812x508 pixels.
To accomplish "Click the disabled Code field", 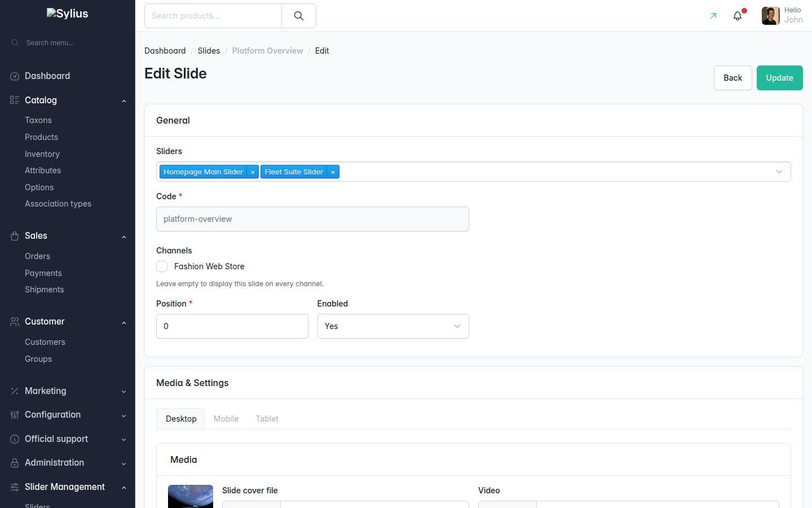I will click(x=312, y=219).
